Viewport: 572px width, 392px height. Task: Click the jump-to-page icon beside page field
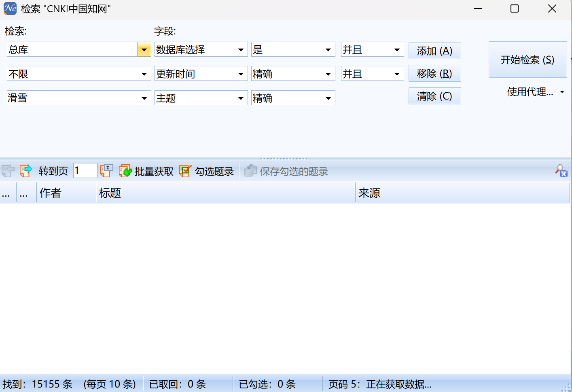tap(106, 171)
